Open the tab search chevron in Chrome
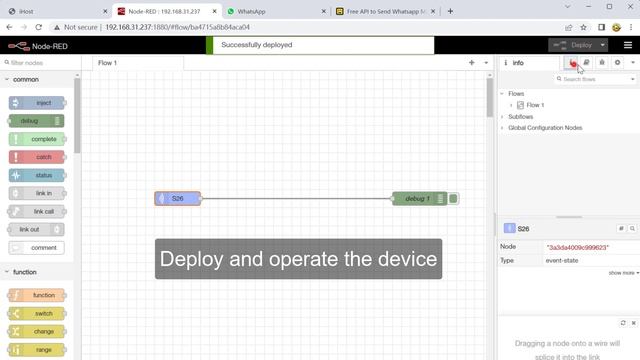640x360 pixels. coord(567,7)
